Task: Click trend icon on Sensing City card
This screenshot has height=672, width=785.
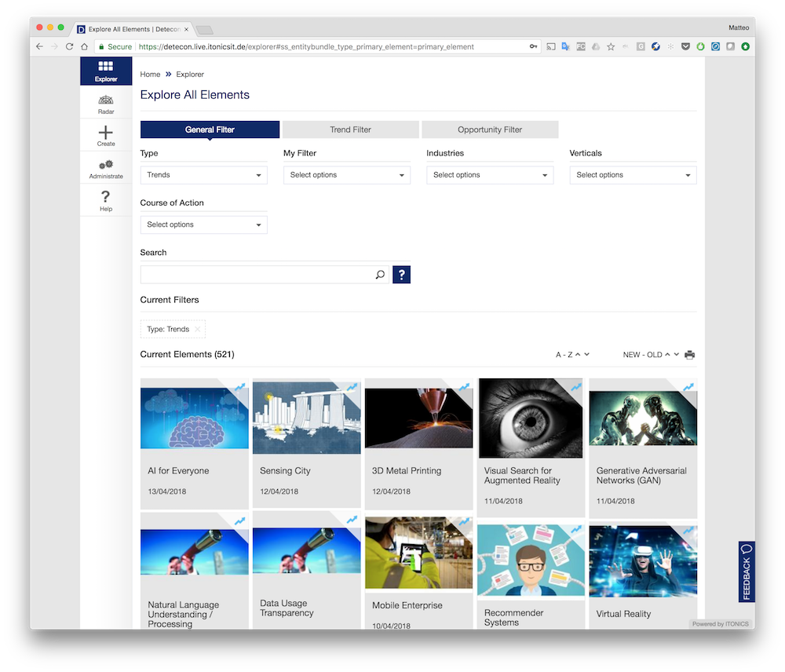Action: [352, 386]
